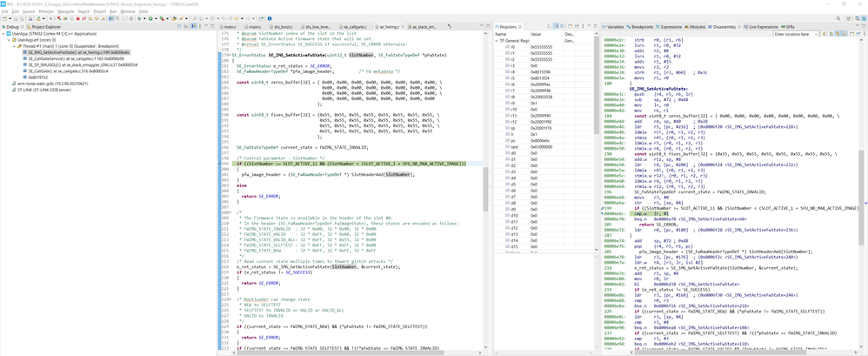Click Collapse All icon in Debug view

[179, 27]
